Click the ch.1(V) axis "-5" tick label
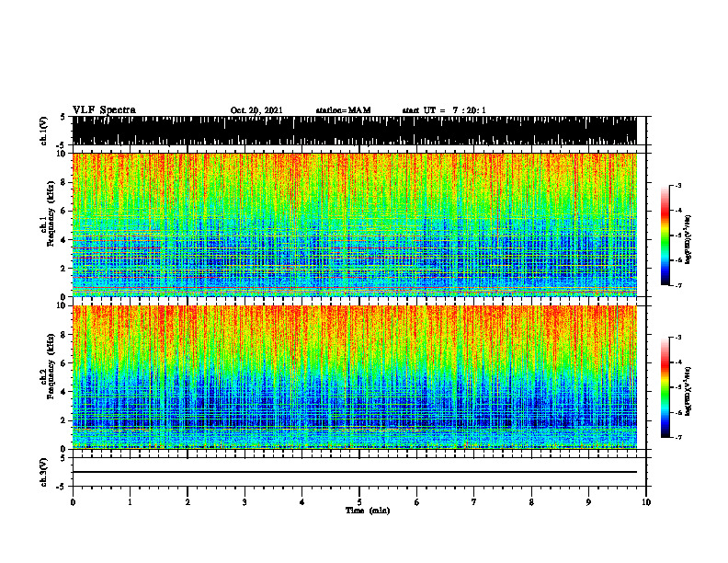Viewport: 728px width, 563px height. tap(63, 145)
